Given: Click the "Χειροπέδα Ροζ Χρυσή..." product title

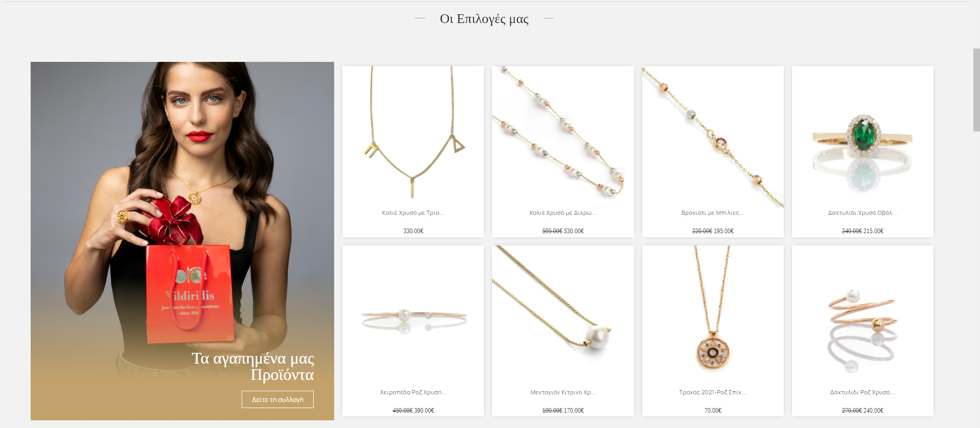Looking at the screenshot, I should [x=413, y=392].
